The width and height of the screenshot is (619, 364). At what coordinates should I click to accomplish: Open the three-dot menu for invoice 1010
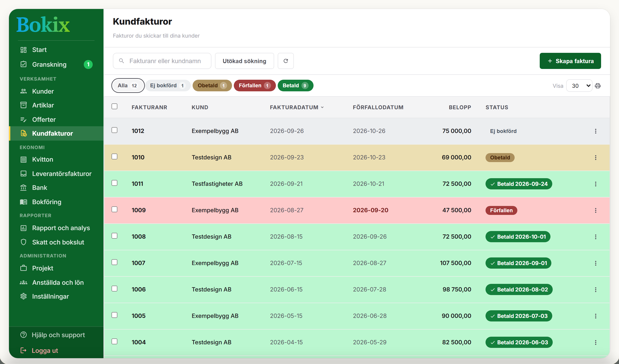point(595,158)
